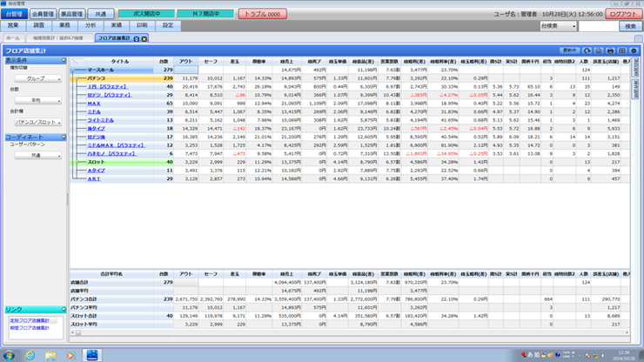Open the 共通 user pattern dropdown
Screen dimensions: 644x362
tap(38, 155)
